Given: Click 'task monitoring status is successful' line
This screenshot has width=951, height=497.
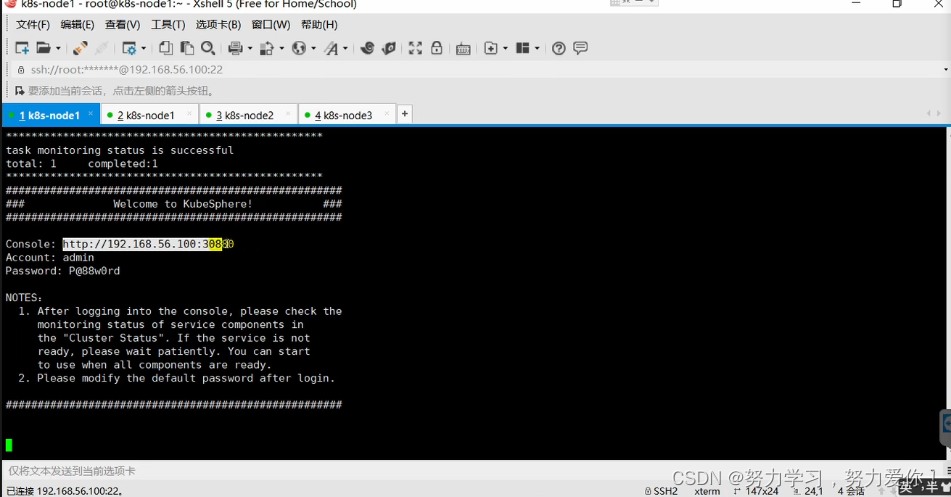Looking at the screenshot, I should (119, 150).
